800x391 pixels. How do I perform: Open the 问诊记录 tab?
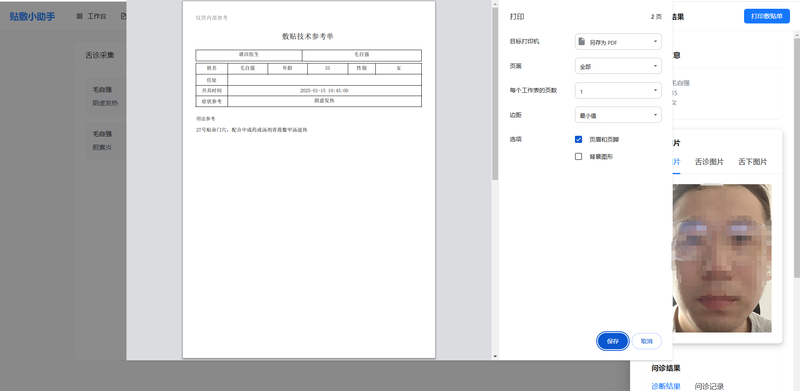(x=709, y=386)
